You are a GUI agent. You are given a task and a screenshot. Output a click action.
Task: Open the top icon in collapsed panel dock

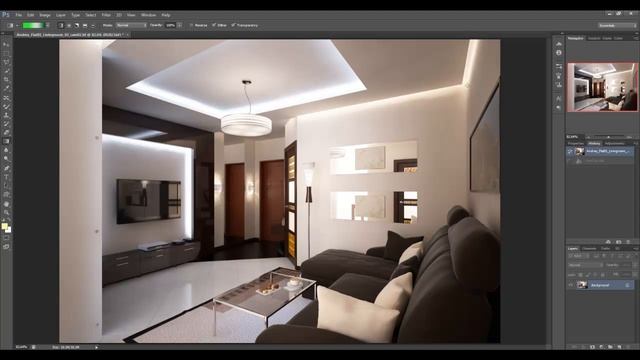(x=559, y=44)
